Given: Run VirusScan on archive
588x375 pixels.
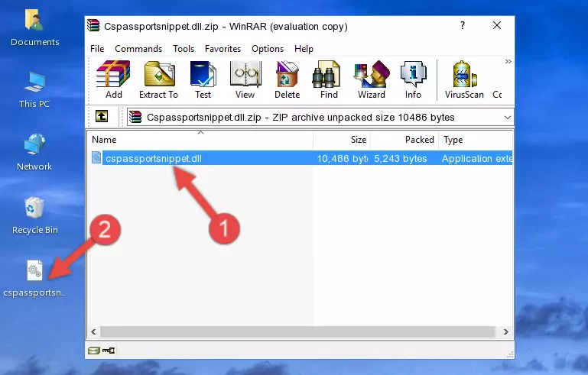Looking at the screenshot, I should click(x=464, y=79).
